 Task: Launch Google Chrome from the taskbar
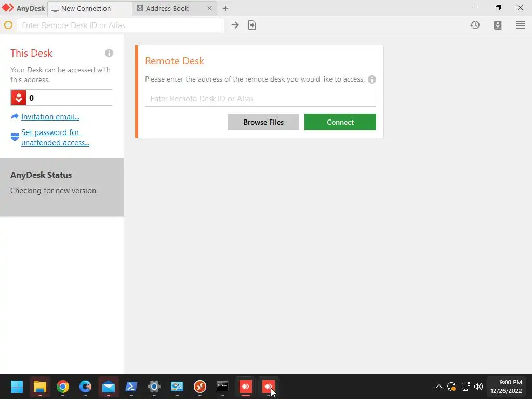(x=63, y=387)
